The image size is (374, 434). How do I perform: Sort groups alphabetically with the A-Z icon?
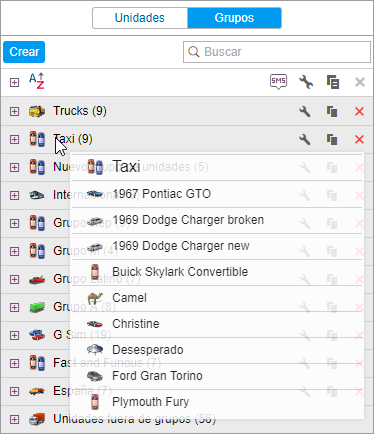(x=36, y=81)
